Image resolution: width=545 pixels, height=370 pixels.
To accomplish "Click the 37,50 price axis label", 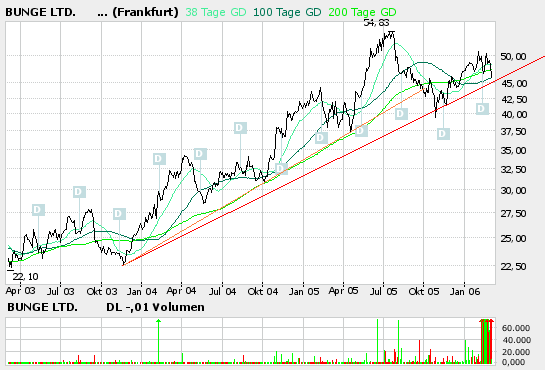I will pos(513,132).
